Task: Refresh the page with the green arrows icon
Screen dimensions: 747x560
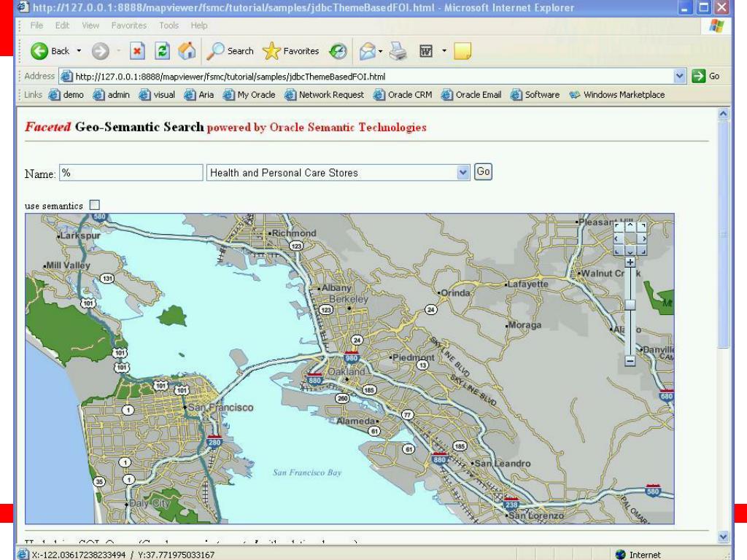Action: 163,51
